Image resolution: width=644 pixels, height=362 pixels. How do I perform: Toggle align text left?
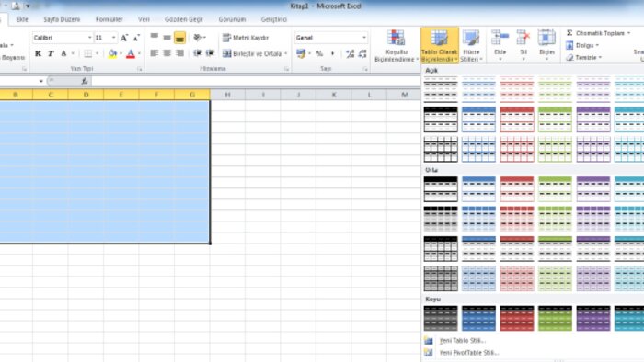point(155,53)
